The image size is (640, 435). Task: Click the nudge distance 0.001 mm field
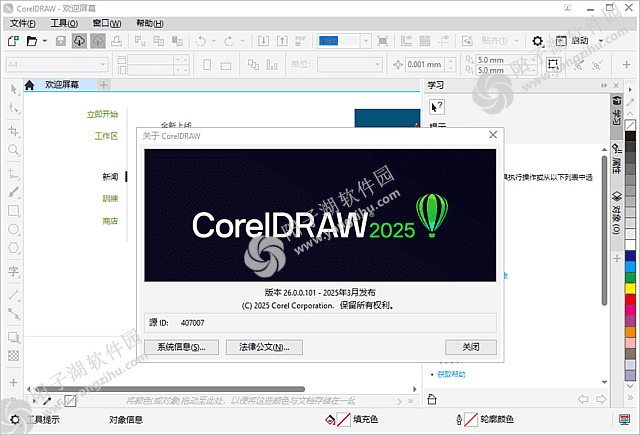pyautogui.click(x=425, y=64)
